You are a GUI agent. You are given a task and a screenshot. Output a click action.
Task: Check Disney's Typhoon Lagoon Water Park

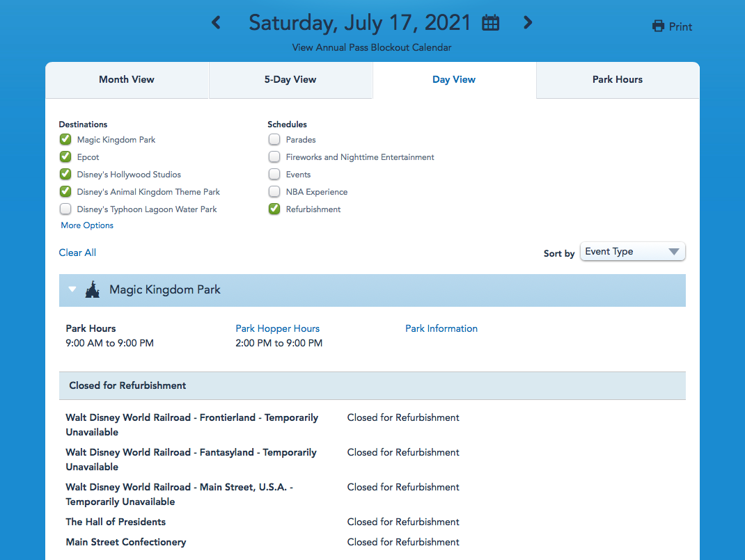tap(65, 209)
